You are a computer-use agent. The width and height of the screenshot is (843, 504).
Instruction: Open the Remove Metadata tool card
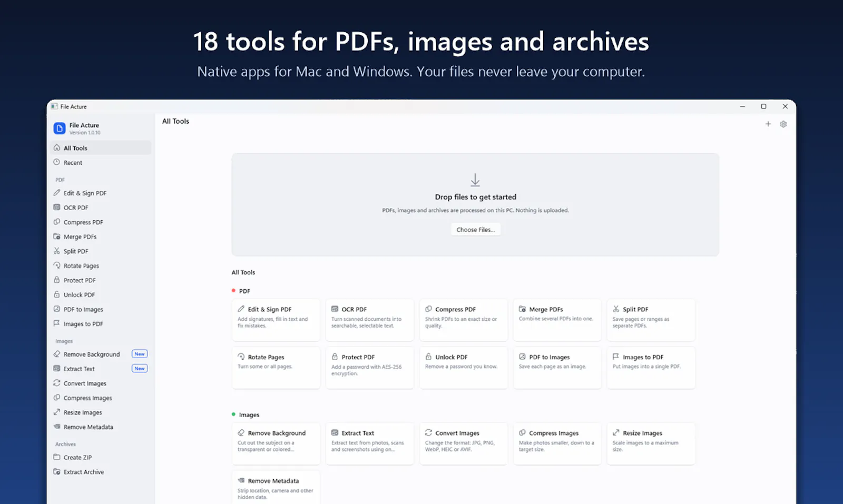click(x=276, y=487)
